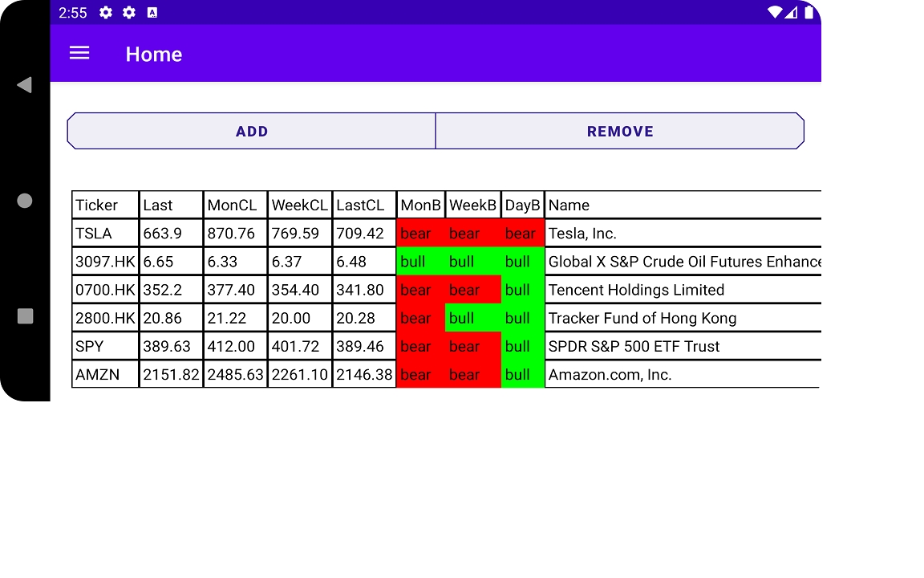The width and height of the screenshot is (924, 578).
Task: Click TSLA last price 663.9
Action: (x=171, y=234)
